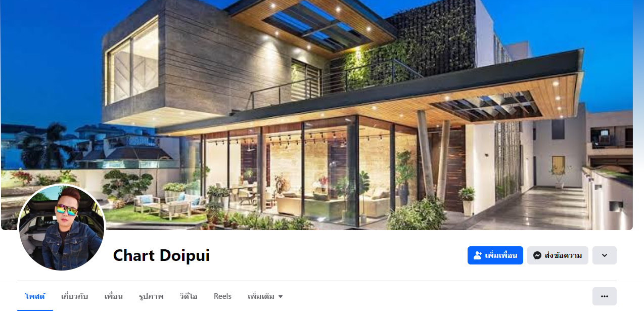Select the เพื่อน tab
The image size is (644, 311).
tap(113, 296)
